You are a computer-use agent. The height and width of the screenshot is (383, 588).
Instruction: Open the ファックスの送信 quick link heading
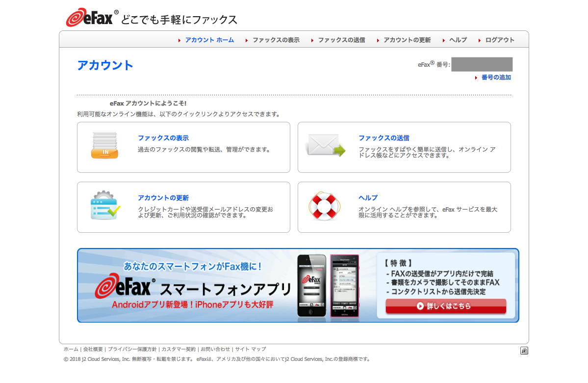(384, 138)
